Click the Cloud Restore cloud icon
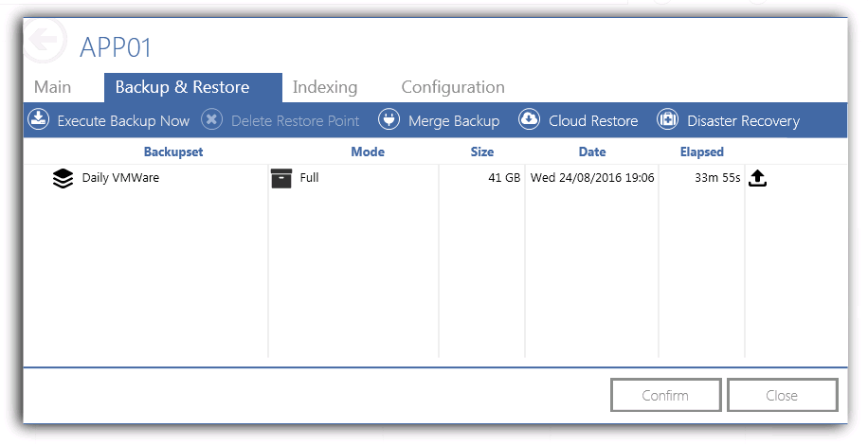 [529, 119]
